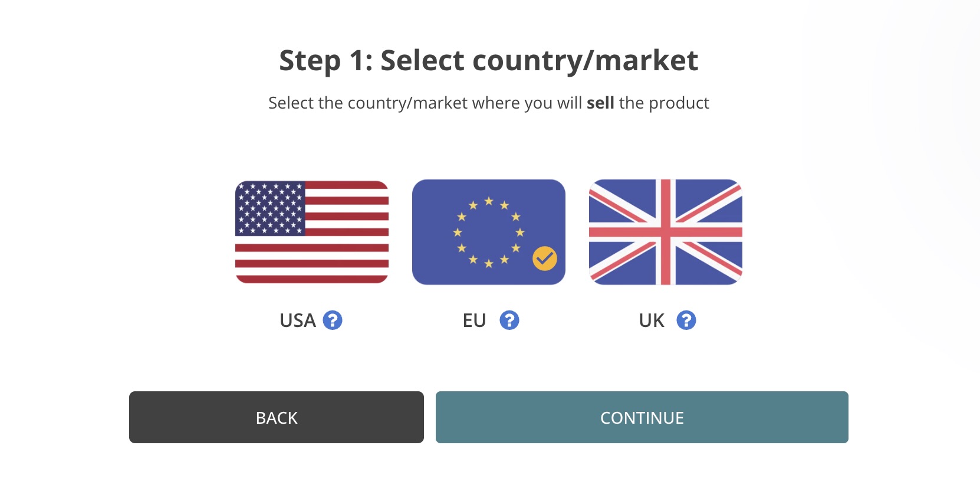The image size is (980, 481).
Task: Show help info for UK market
Action: tap(686, 320)
